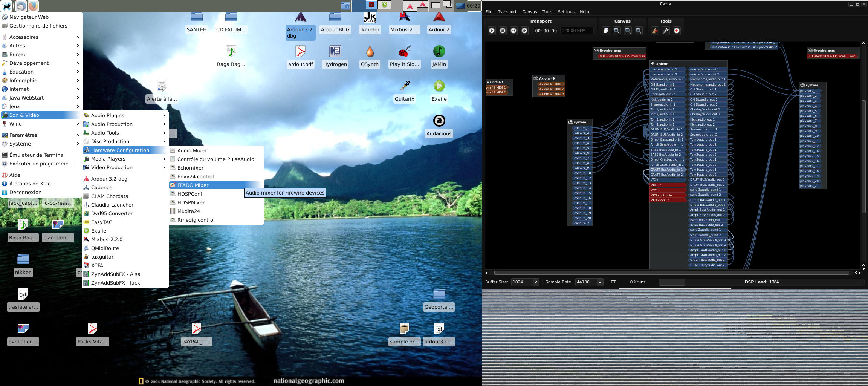Launch Play it Slowly from the desktop

coord(405,57)
